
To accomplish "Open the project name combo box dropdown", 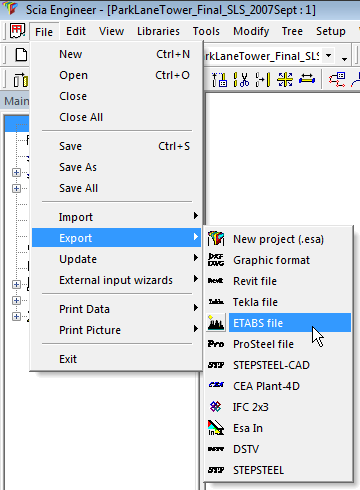I will (x=329, y=55).
